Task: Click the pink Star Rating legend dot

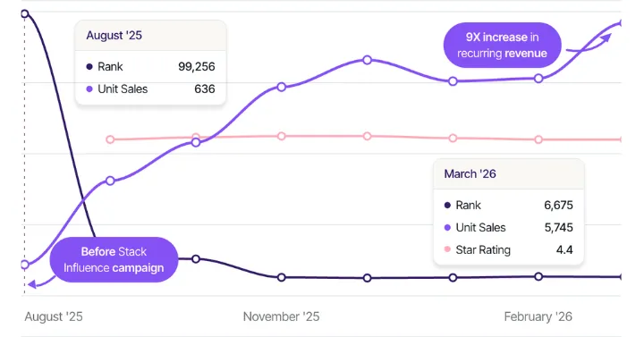Action: pos(447,249)
